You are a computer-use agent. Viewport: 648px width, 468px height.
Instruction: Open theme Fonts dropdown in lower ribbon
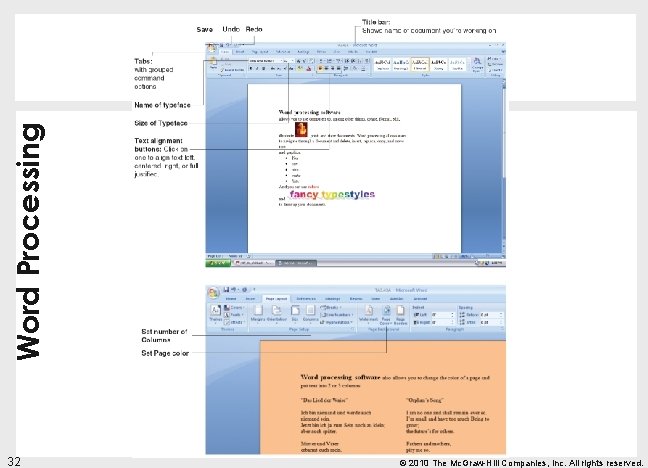click(x=234, y=315)
